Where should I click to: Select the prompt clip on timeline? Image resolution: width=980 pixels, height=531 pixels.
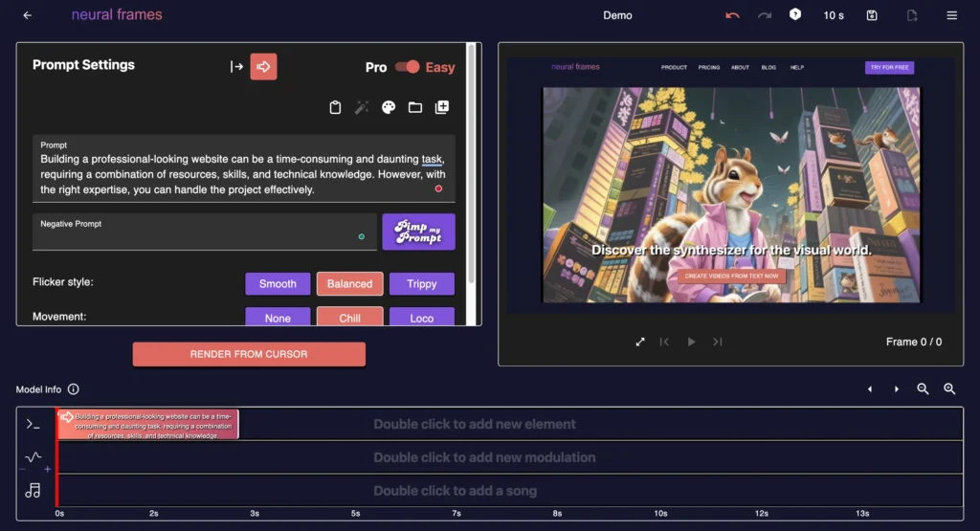147,424
